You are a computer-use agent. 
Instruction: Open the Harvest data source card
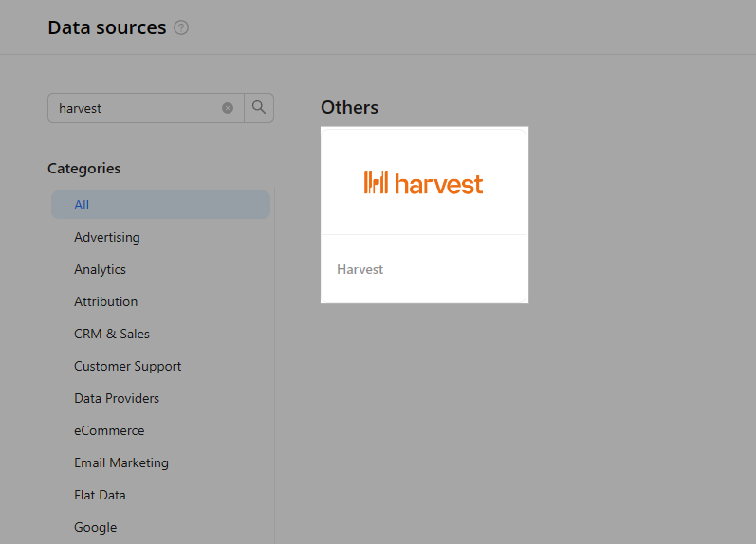[x=424, y=215]
